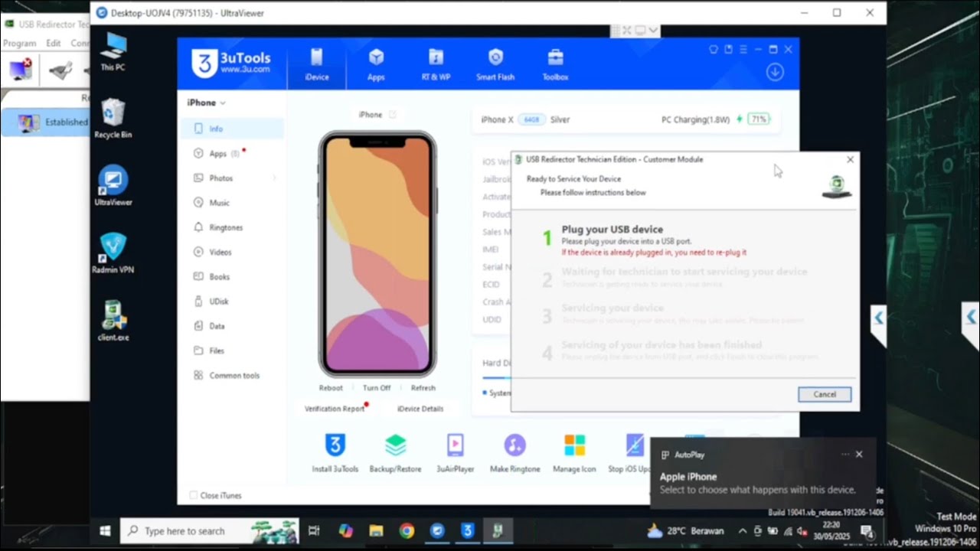Click the Type here to search box

[x=210, y=530]
